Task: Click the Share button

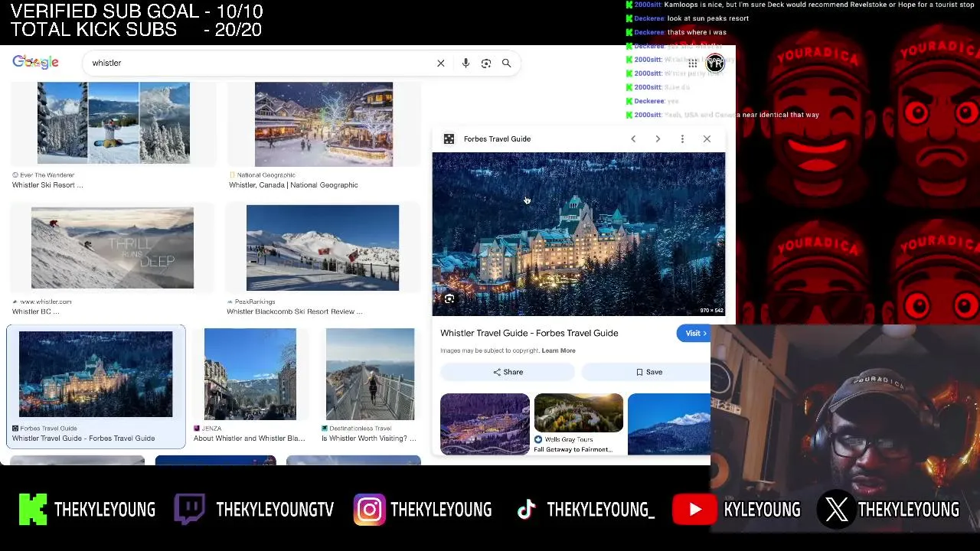Action: coord(508,372)
